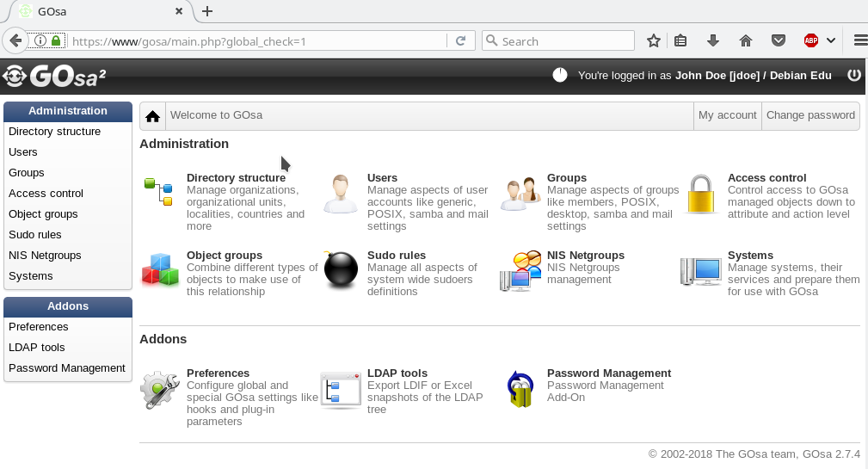Open the Groups title link in main panel
This screenshot has height=469, width=868.
pos(567,178)
